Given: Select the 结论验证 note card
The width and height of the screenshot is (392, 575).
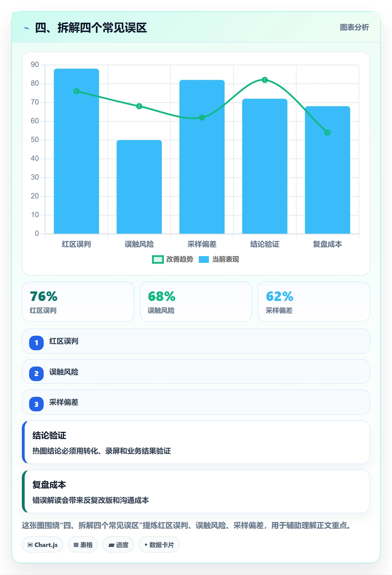Looking at the screenshot, I should click(x=196, y=442).
